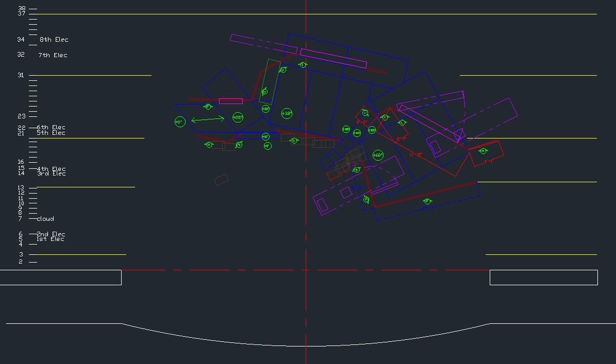Select the green M tag in red platform
Screen dimensions: 616x364
point(483,151)
